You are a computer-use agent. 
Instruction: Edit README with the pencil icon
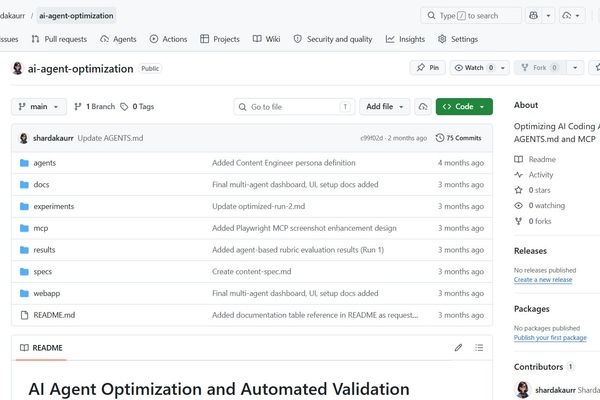point(458,348)
